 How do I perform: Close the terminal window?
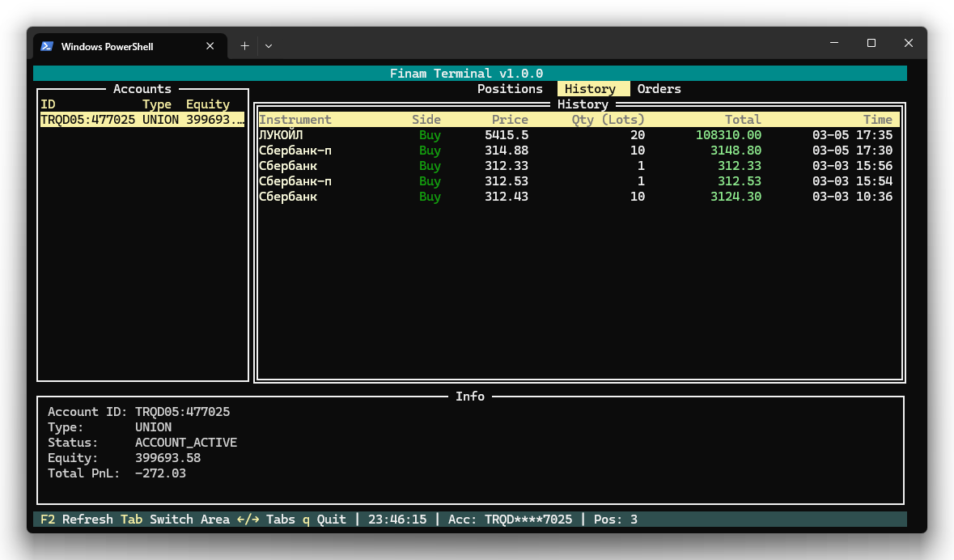click(x=909, y=43)
